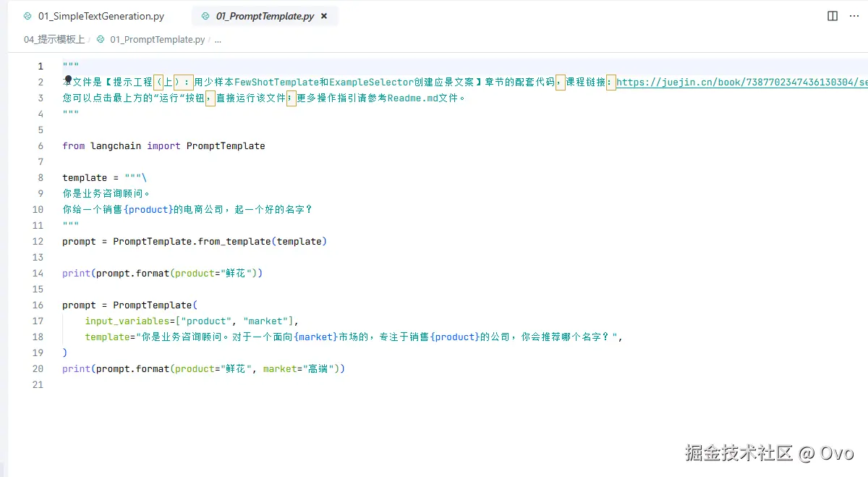Click the input_variables parameter on line 17
Viewport: 868px width, 477px height.
click(127, 321)
